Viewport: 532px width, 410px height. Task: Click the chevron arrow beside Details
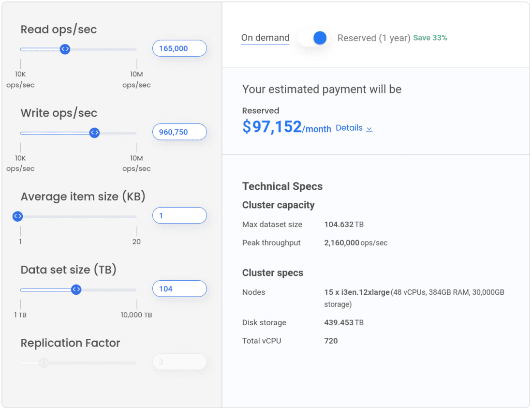(x=369, y=129)
